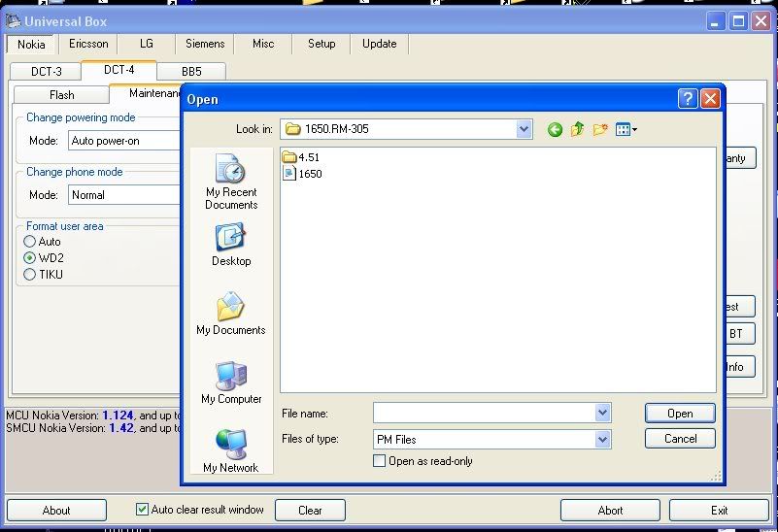Select TIKU format user area option
Screen dimensions: 778x532
point(30,274)
